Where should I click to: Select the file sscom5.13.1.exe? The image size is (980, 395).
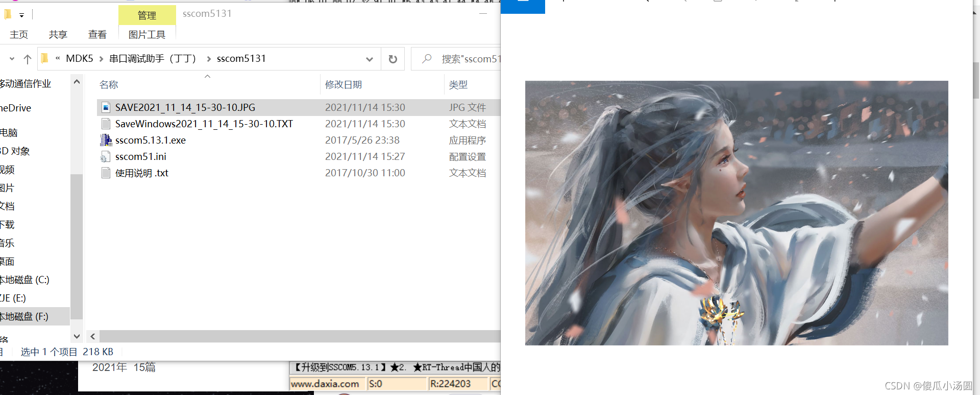(x=151, y=140)
